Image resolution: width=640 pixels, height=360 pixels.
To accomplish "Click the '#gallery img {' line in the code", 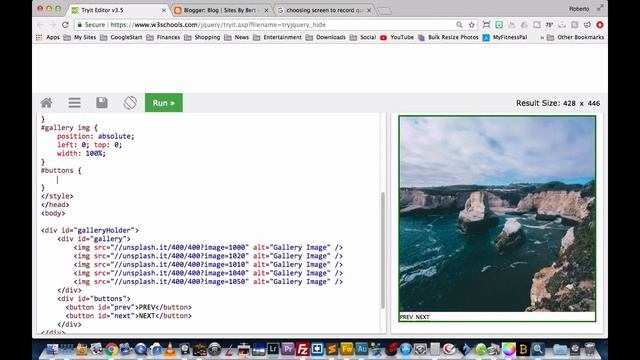I will click(x=69, y=128).
